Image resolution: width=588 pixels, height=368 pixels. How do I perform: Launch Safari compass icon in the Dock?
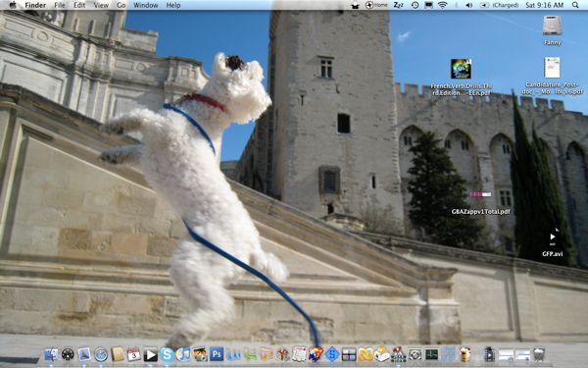(101, 354)
